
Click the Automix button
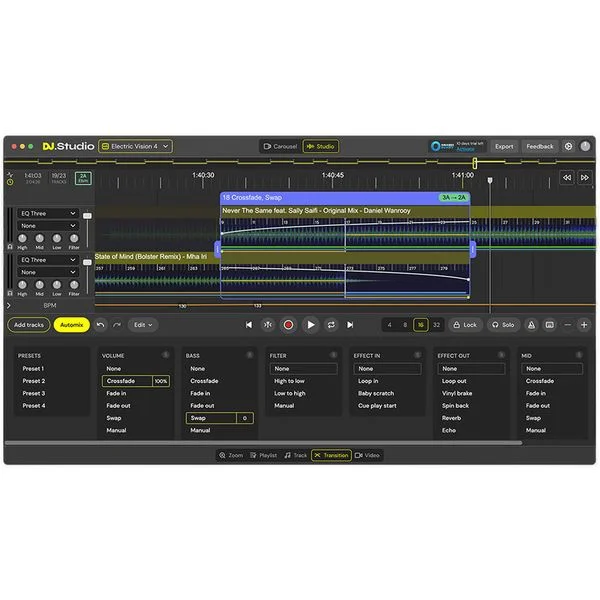point(72,325)
